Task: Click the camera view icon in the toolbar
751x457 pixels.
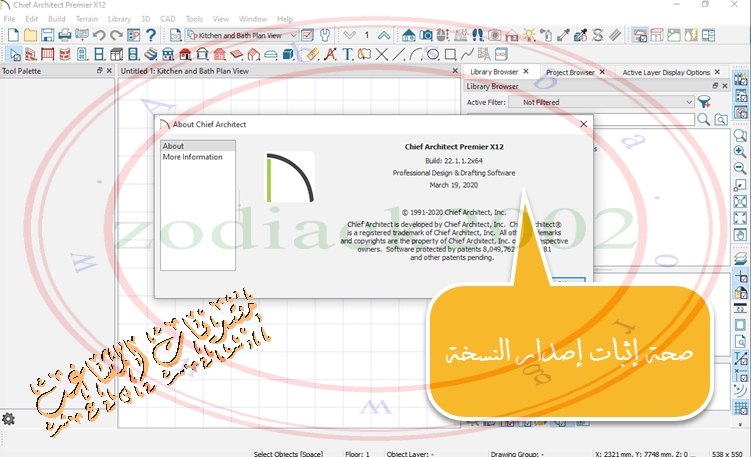Action: click(426, 35)
